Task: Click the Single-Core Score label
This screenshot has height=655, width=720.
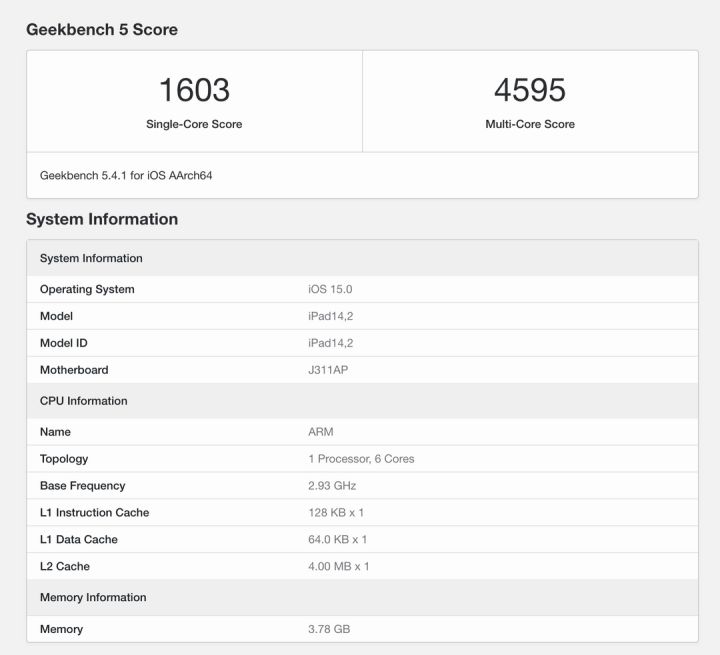Action: (194, 124)
